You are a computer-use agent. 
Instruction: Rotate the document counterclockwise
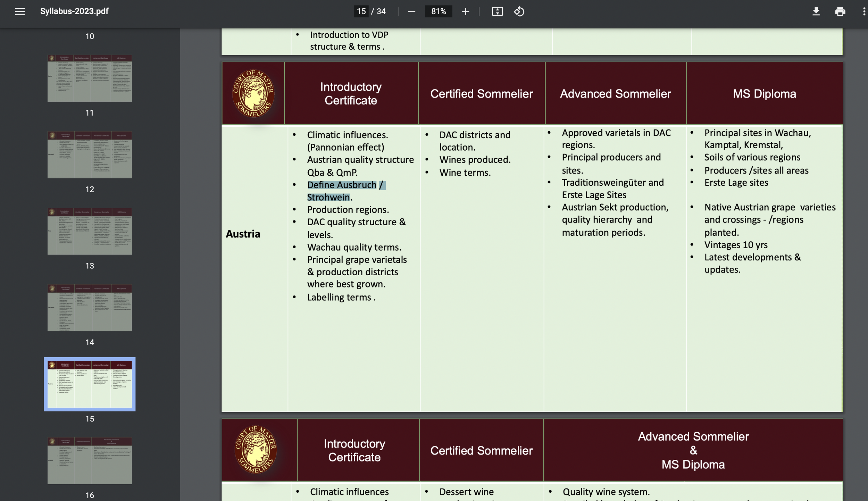(x=519, y=11)
